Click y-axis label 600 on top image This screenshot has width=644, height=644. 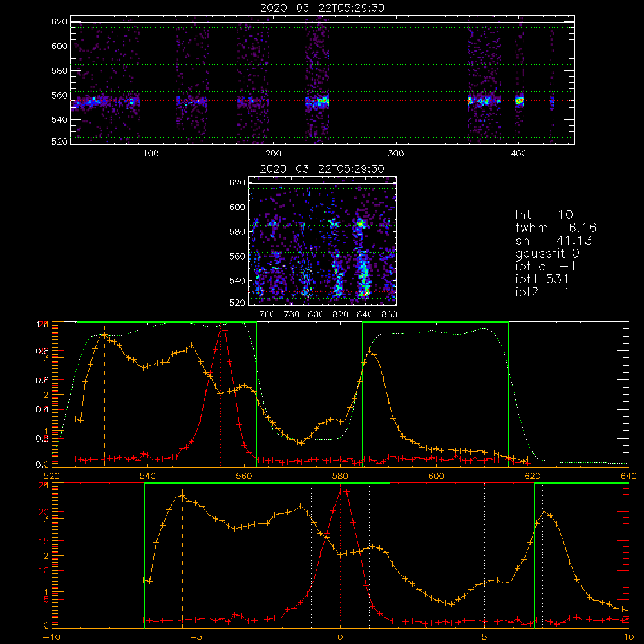[59, 46]
